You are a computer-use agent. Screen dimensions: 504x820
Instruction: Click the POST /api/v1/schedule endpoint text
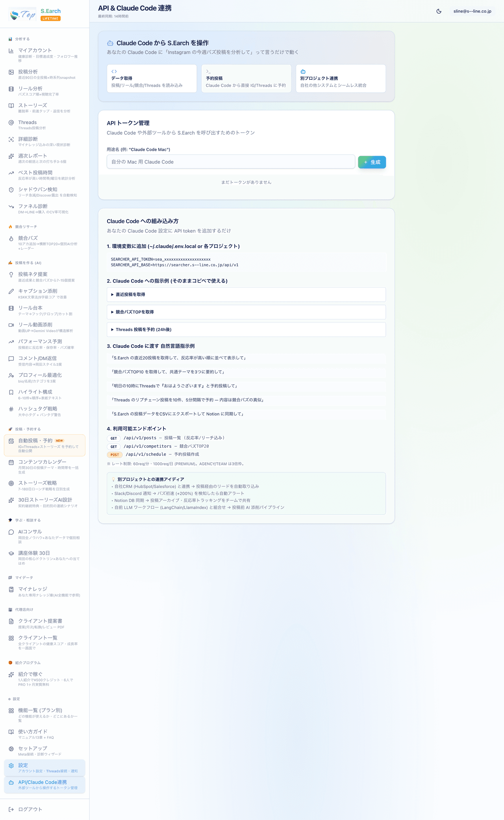tap(146, 454)
